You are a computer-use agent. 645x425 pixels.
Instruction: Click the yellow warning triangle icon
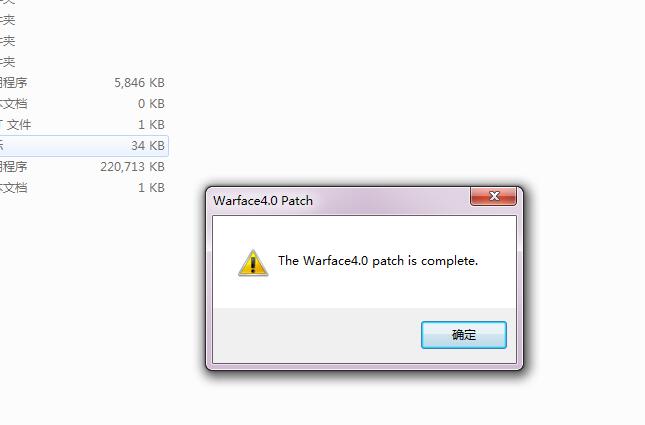(x=253, y=263)
